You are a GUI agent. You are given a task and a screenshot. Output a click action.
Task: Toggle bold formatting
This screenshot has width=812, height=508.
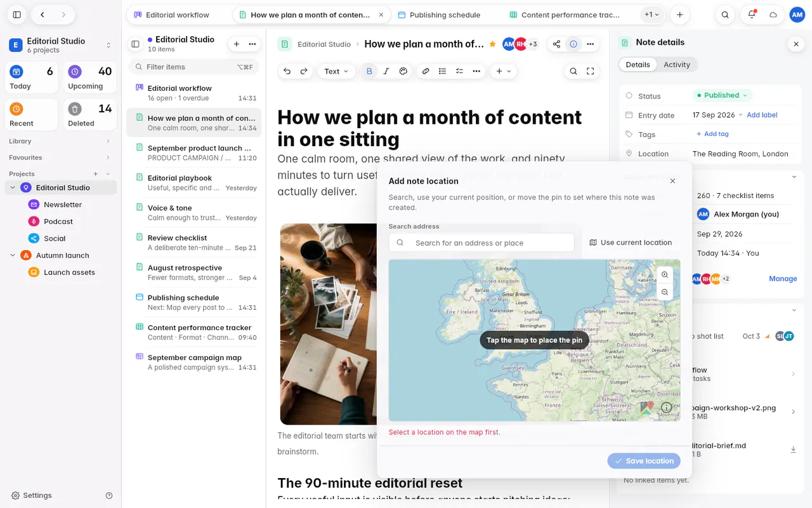pyautogui.click(x=369, y=71)
